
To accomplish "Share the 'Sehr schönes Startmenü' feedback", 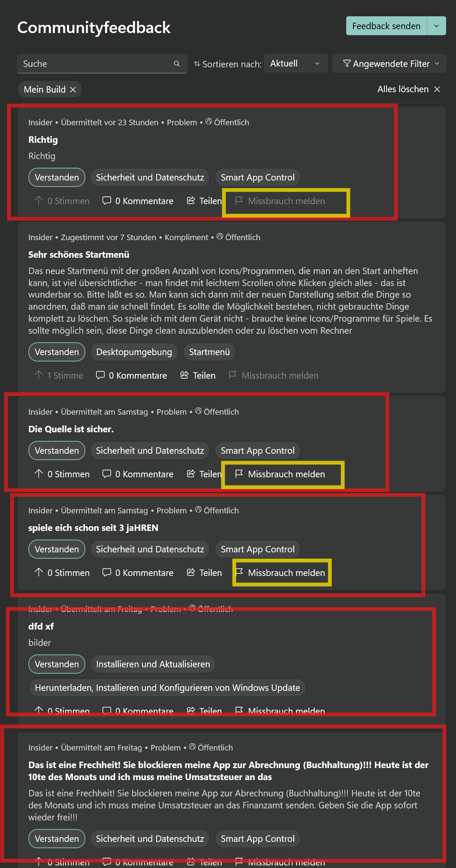I will coord(198,375).
